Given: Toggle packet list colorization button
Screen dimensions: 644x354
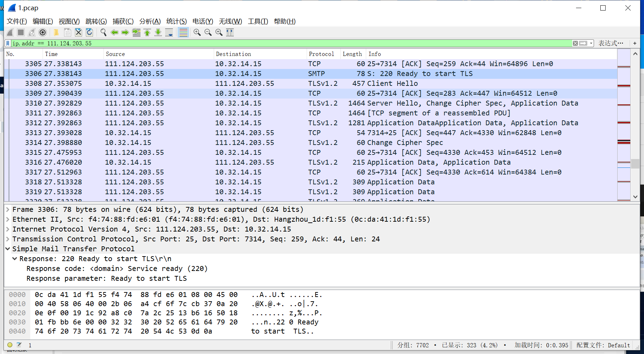Looking at the screenshot, I should (x=183, y=32).
